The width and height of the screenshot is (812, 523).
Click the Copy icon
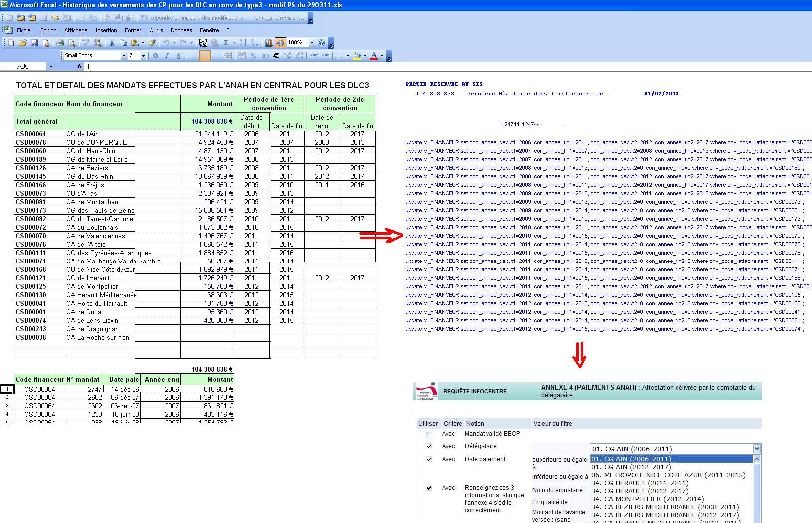[123, 43]
